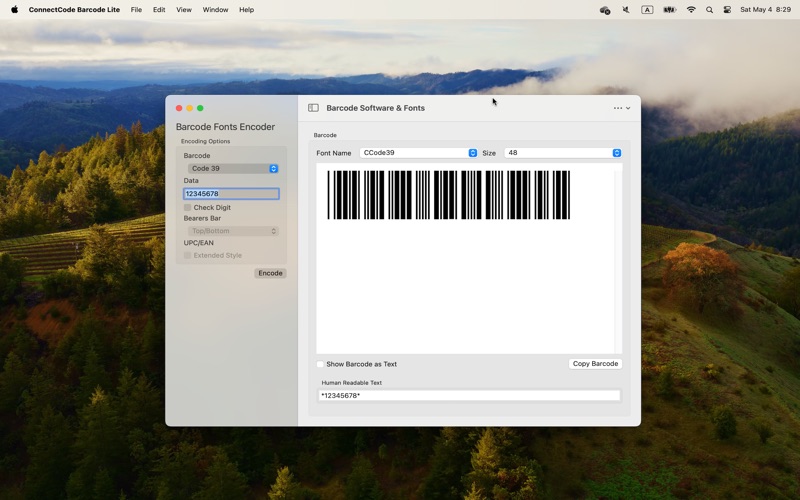Image resolution: width=800 pixels, height=500 pixels.
Task: Open the Window menu
Action: click(x=215, y=9)
